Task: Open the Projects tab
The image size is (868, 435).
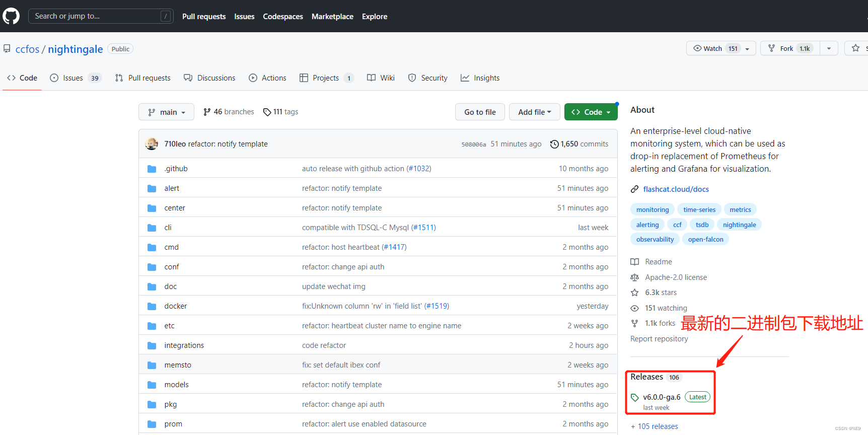Action: [x=327, y=78]
